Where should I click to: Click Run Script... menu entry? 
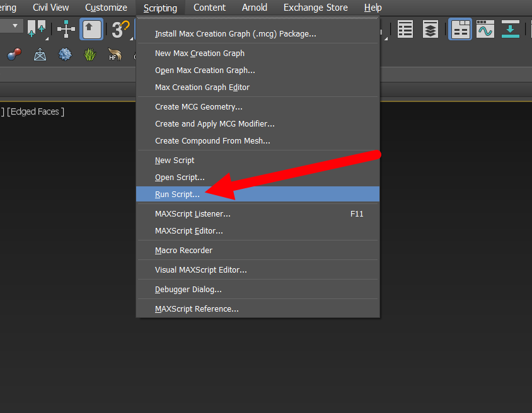point(258,194)
